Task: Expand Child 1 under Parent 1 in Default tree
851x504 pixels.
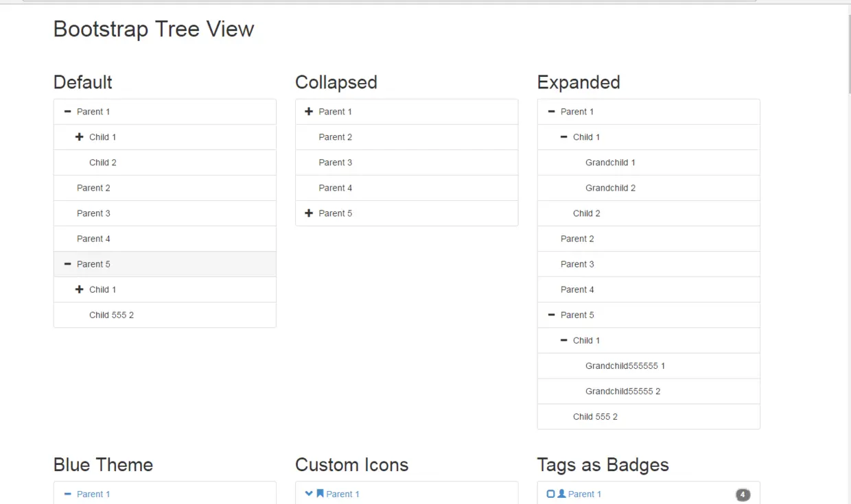Action: pos(80,137)
